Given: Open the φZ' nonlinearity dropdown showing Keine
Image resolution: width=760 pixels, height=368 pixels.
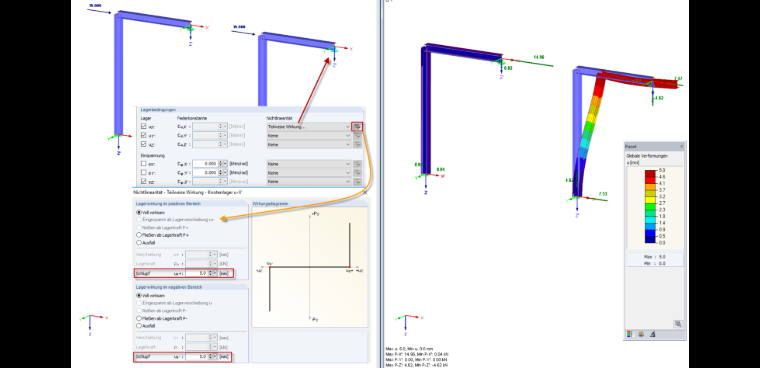Looking at the screenshot, I should click(x=308, y=181).
